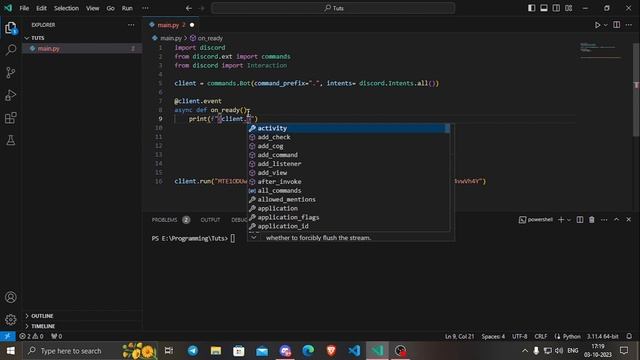Open the Run and Debug view
Image resolution: width=640 pixels, height=360 pixels.
pos(11,95)
